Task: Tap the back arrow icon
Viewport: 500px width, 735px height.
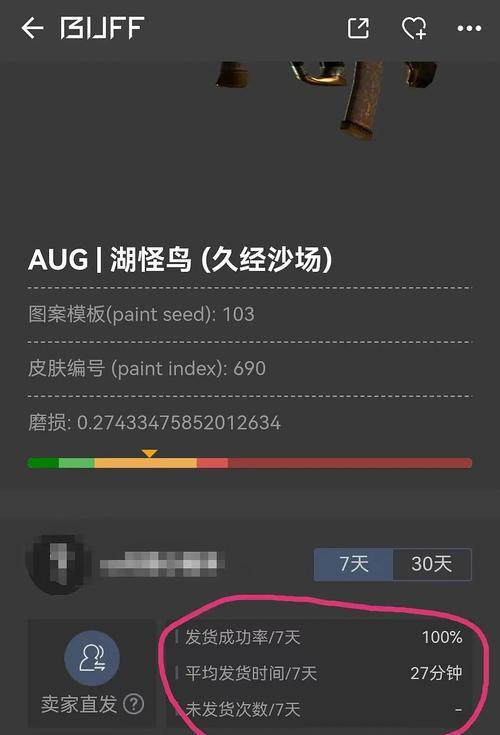Action: pyautogui.click(x=32, y=28)
